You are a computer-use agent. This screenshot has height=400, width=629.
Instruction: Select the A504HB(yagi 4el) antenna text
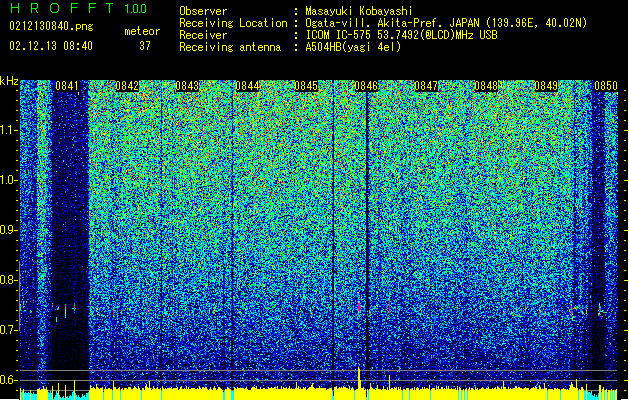click(353, 47)
